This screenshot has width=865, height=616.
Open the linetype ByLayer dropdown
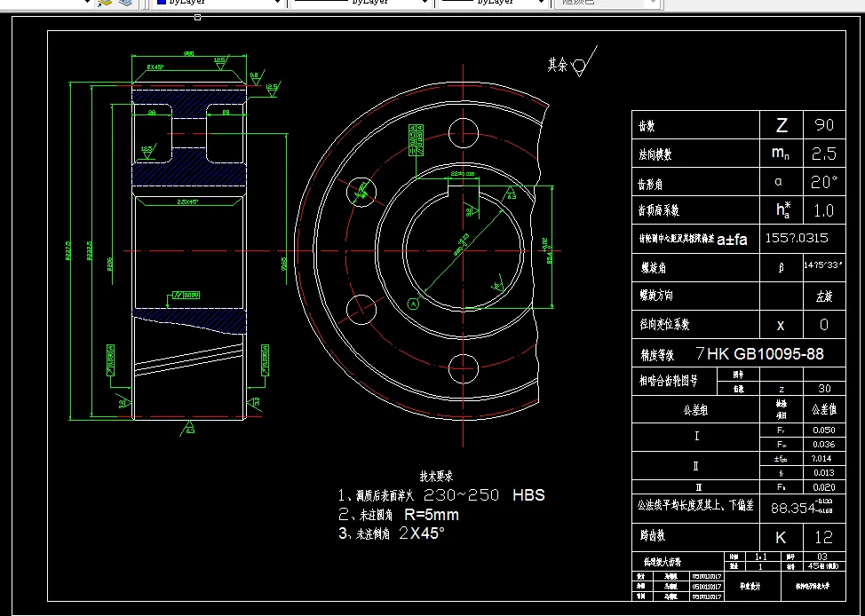coord(361,2)
